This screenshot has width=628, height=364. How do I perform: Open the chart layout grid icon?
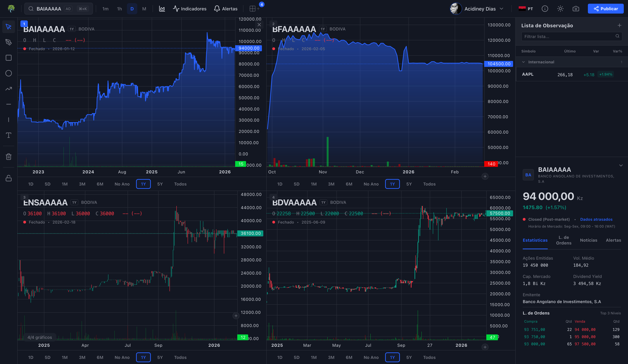[x=255, y=9]
